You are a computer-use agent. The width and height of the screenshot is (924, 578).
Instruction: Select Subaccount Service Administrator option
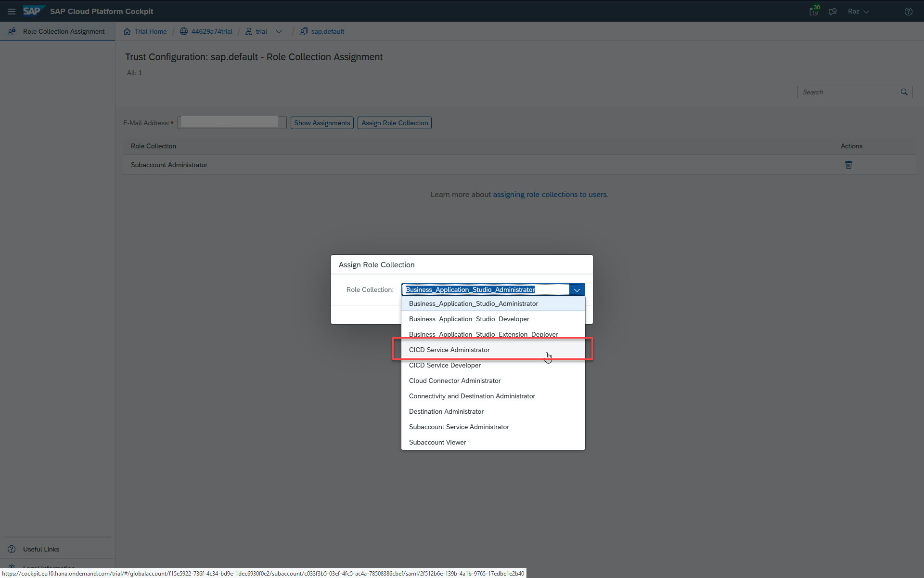[x=493, y=427]
